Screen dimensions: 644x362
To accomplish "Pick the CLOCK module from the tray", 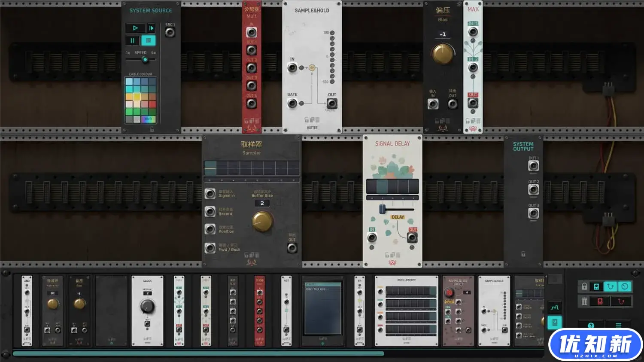I will pos(147,310).
